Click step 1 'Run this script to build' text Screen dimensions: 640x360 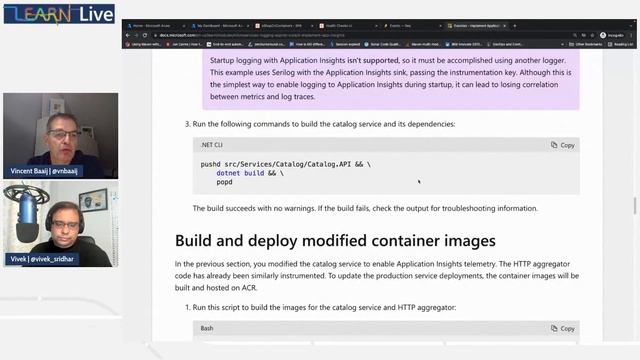tap(324, 307)
